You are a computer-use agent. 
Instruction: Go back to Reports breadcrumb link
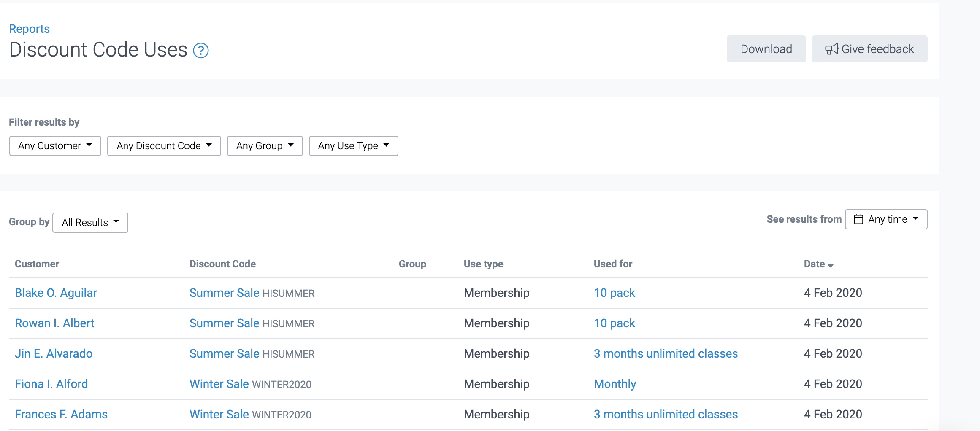coord(29,29)
